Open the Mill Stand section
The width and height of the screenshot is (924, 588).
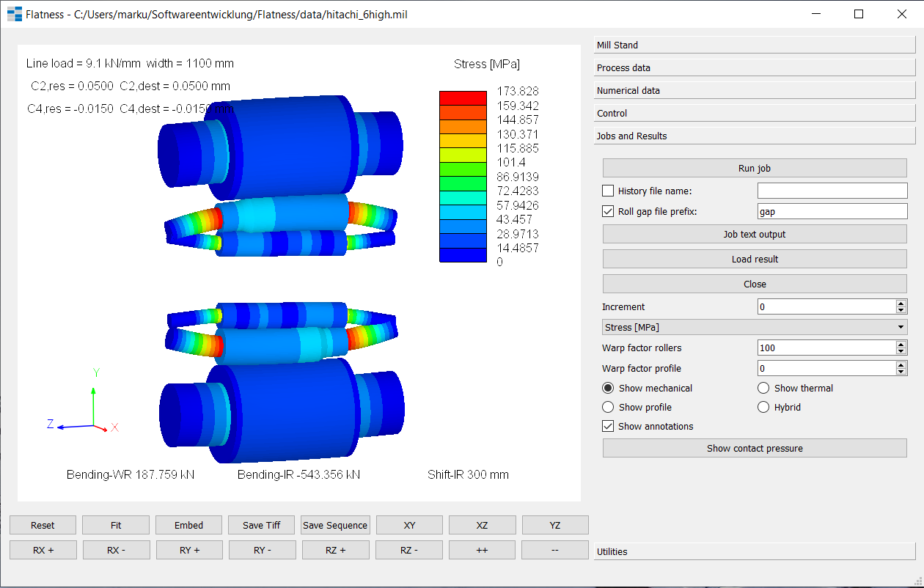[x=754, y=45]
